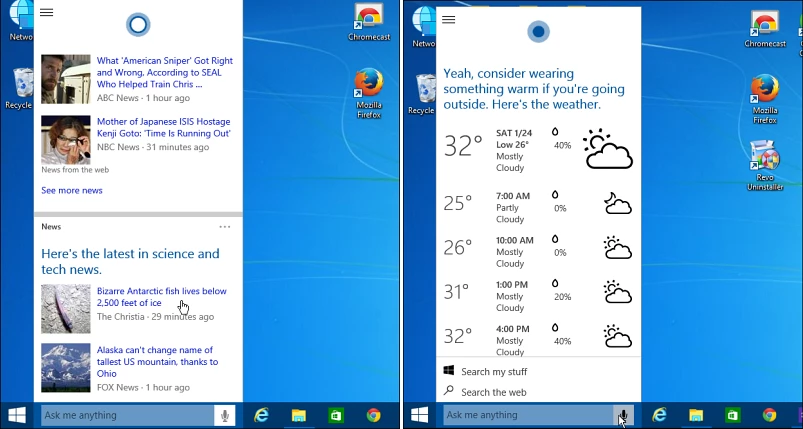The height and width of the screenshot is (429, 803).
Task: Open File Explorer on left taskbar
Action: click(299, 415)
